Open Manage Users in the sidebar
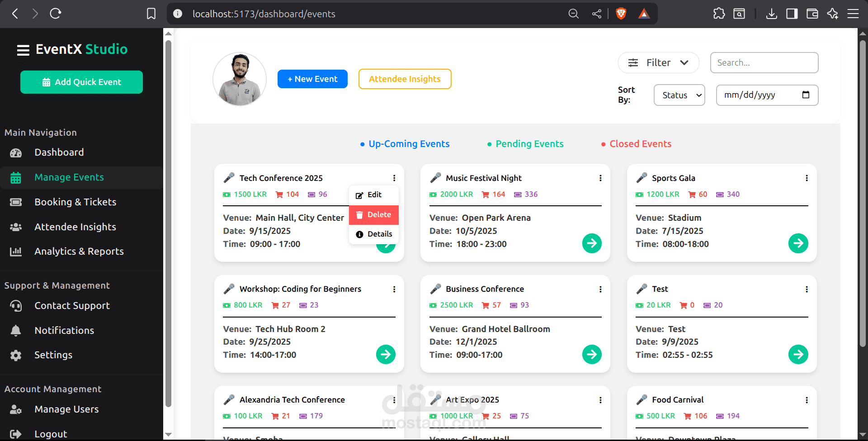This screenshot has width=868, height=441. 81,409
